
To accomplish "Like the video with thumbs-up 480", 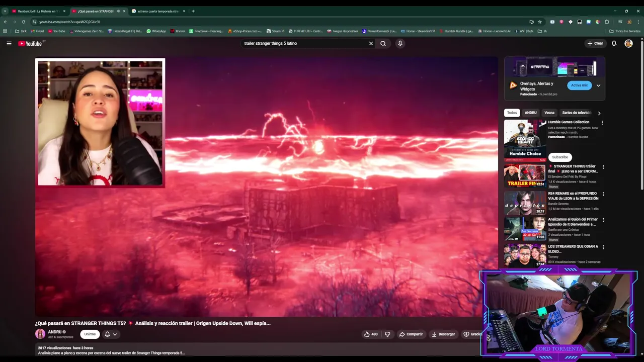I will point(371,334).
